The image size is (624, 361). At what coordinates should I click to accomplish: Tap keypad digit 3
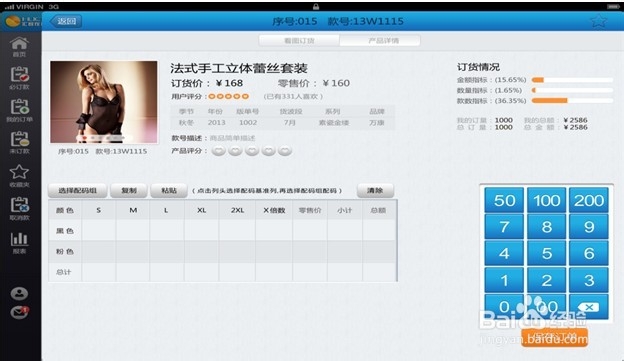[x=589, y=280]
